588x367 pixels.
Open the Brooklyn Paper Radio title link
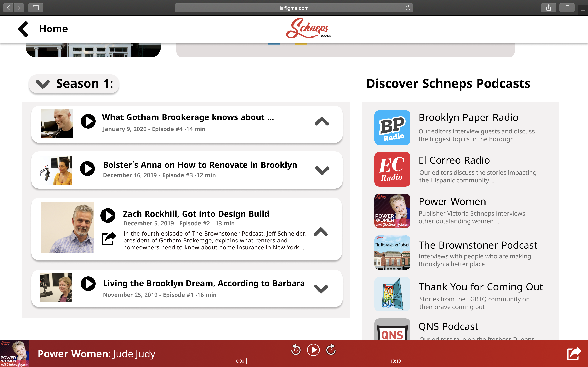click(468, 118)
